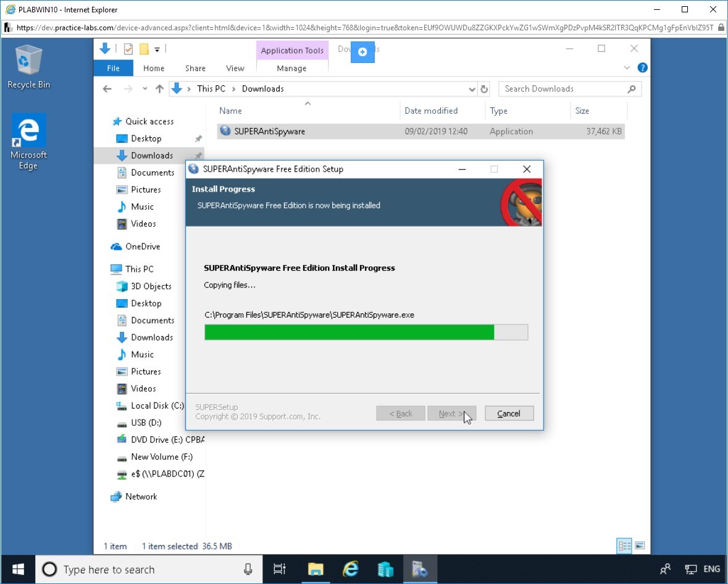This screenshot has width=728, height=584.
Task: Open the Manage ribbon tab
Action: 291,69
